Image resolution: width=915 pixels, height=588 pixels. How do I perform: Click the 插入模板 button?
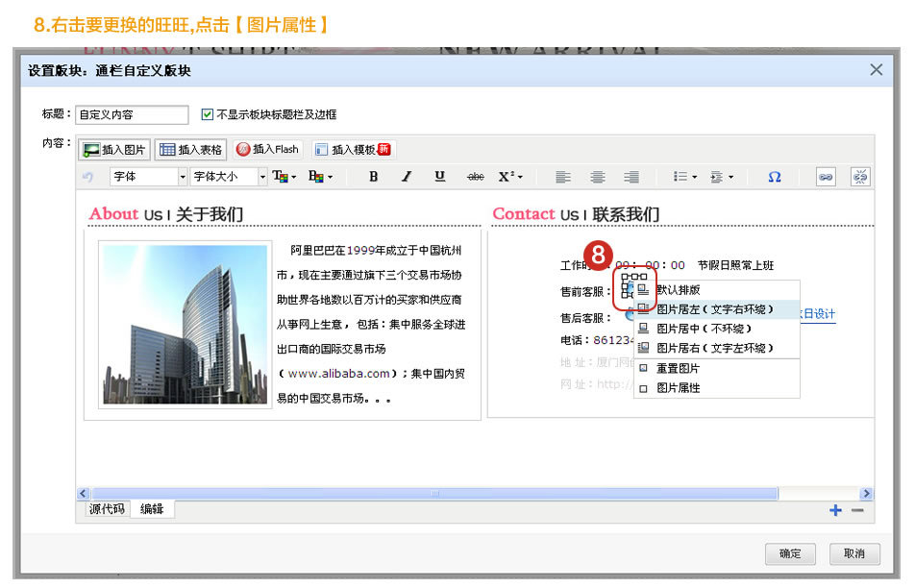[354, 149]
